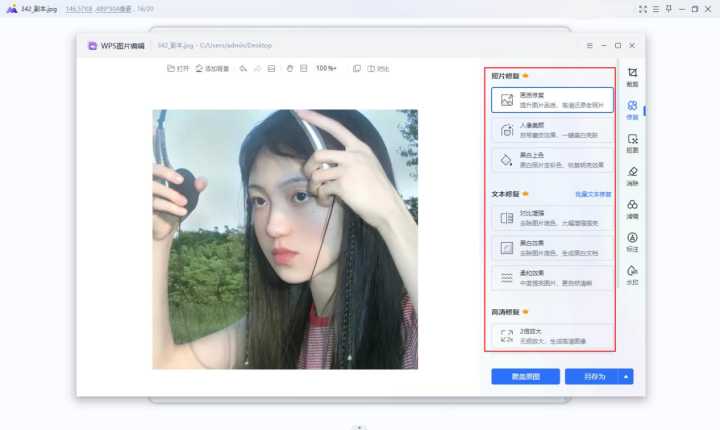The height and width of the screenshot is (430, 720).
Task: Click the batch text repair link
Action: pyautogui.click(x=592, y=194)
